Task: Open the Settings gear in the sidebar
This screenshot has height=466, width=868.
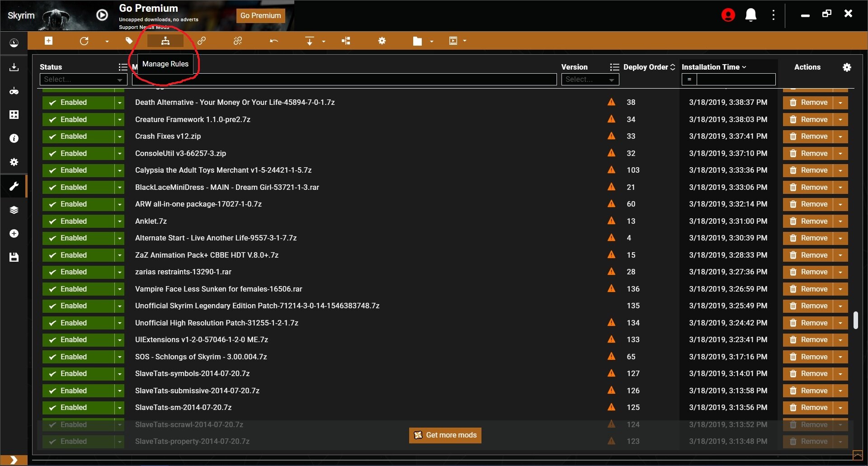Action: [x=14, y=162]
